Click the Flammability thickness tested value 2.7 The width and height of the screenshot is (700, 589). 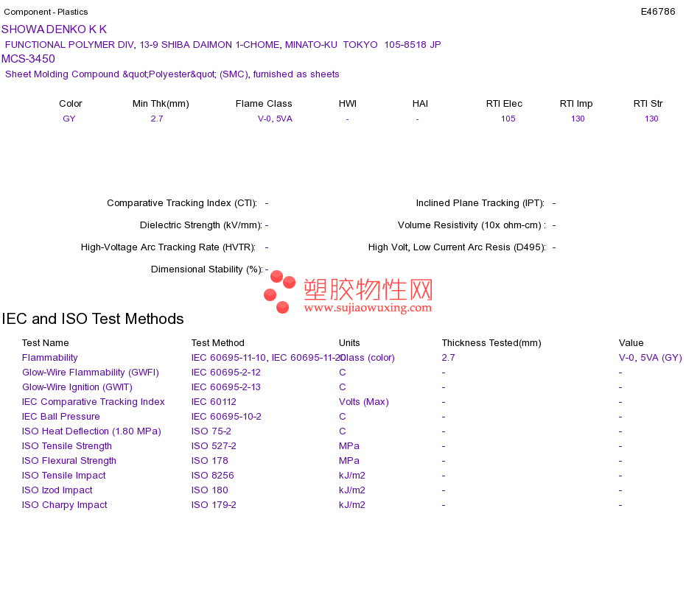448,358
